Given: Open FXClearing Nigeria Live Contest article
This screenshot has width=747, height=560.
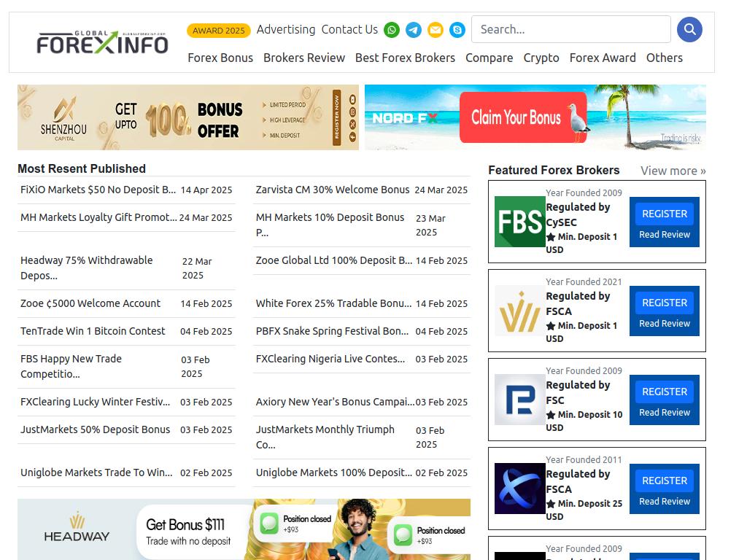Looking at the screenshot, I should coord(330,359).
